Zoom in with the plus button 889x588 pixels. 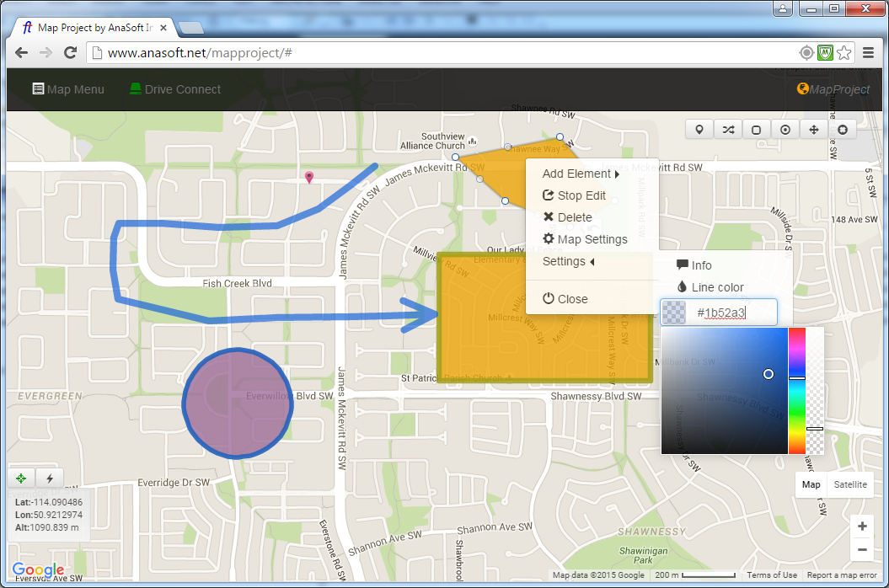(862, 527)
